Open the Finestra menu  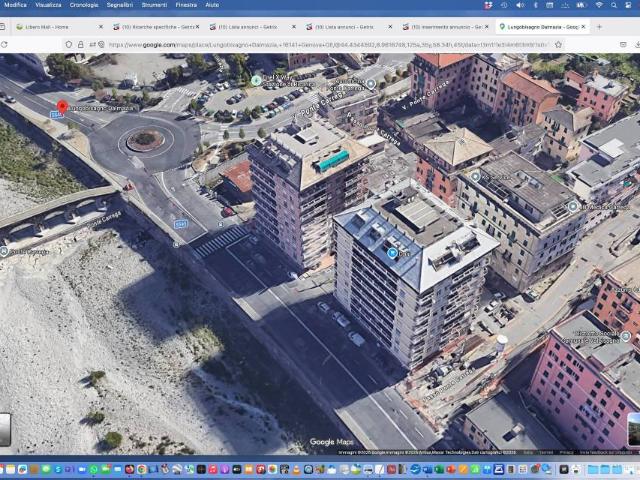point(186,5)
